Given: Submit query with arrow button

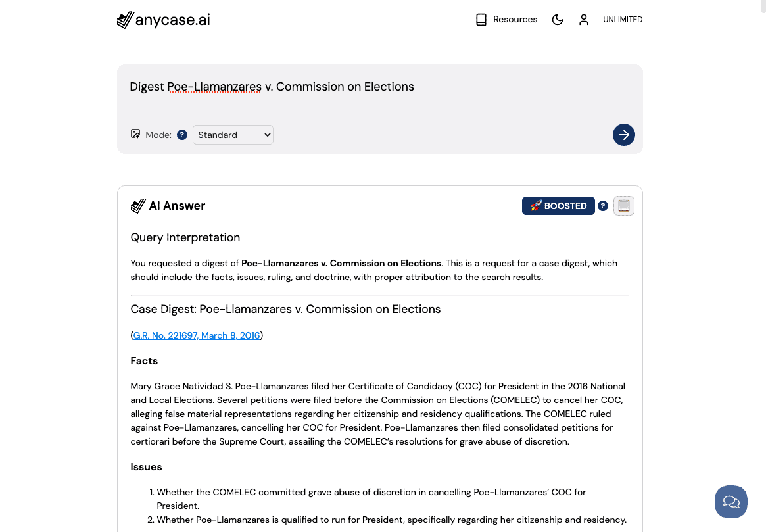Looking at the screenshot, I should coord(623,135).
